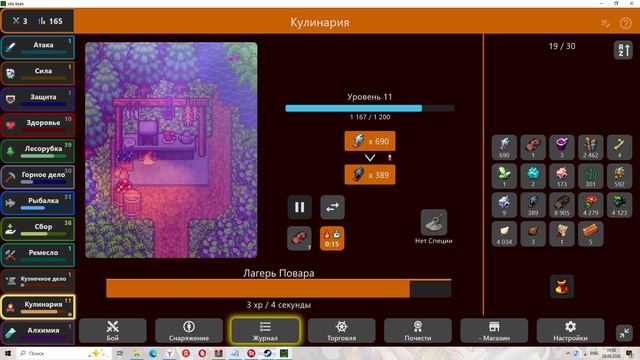Viewport: 640px width, 360px height.
Task: Open the Нет Специи spice slot
Action: [x=433, y=223]
